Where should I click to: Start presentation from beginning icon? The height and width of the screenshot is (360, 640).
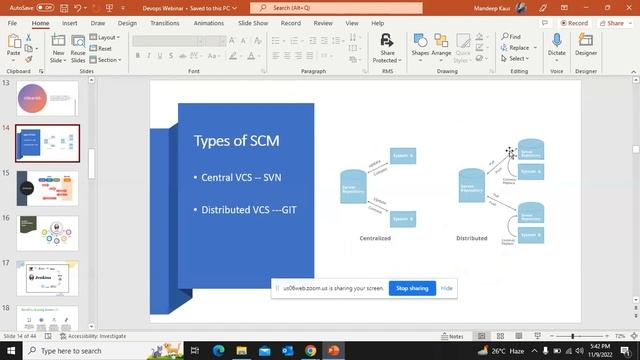pos(109,8)
